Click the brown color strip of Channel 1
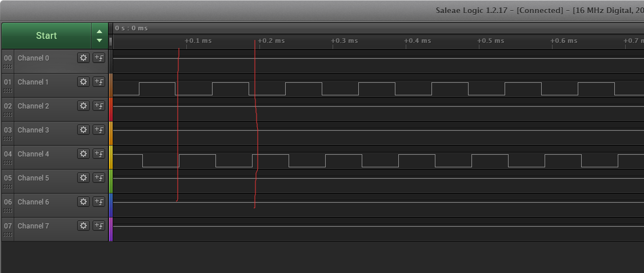The width and height of the screenshot is (644, 273). coord(110,86)
